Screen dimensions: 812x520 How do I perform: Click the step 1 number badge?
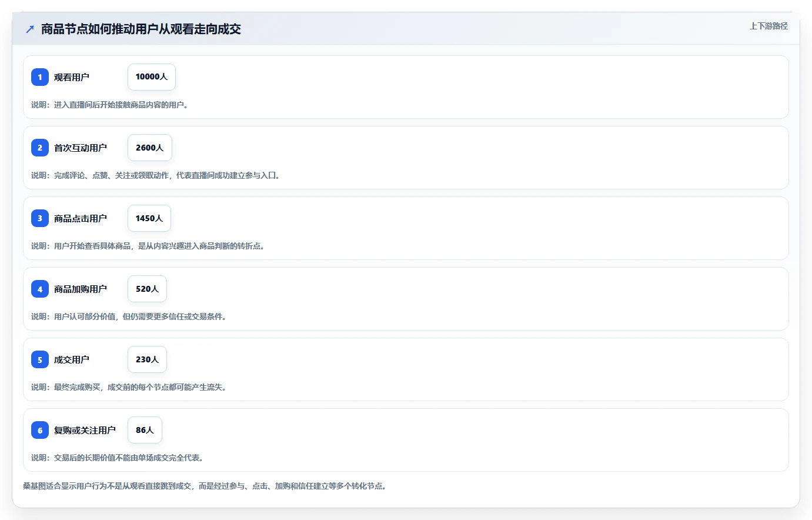pyautogui.click(x=40, y=77)
